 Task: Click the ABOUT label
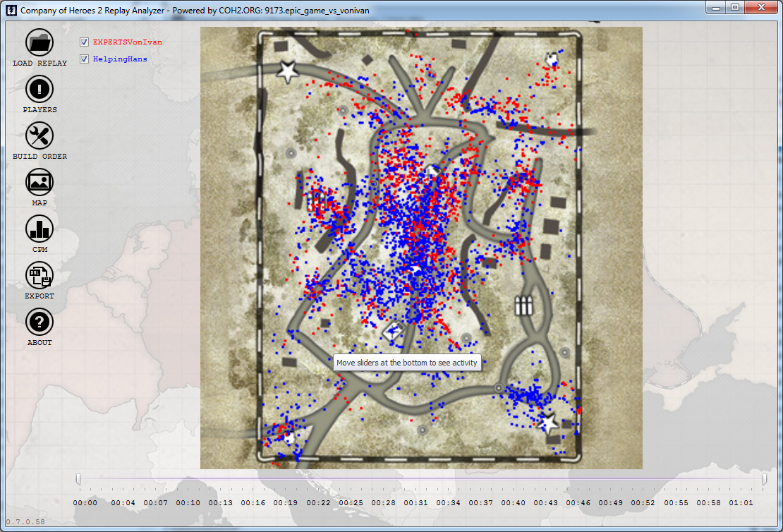click(40, 343)
